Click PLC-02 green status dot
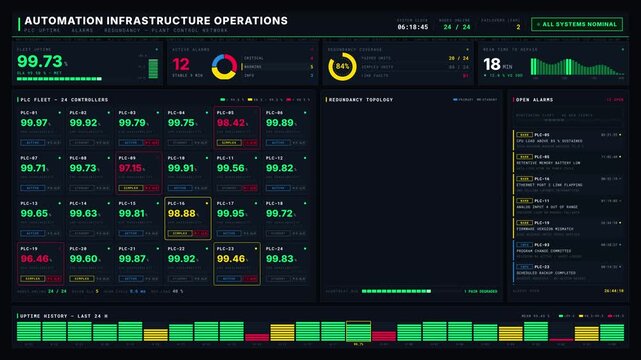 pos(109,112)
